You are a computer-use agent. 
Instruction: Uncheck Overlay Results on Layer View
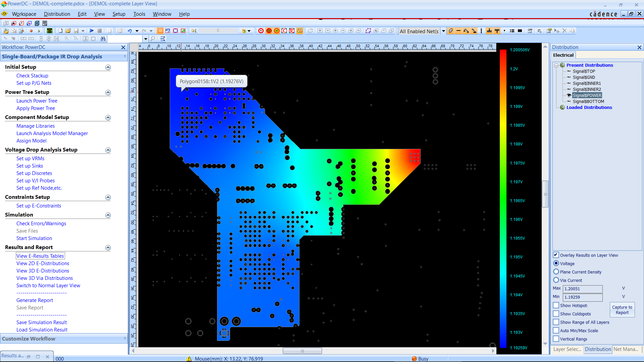pyautogui.click(x=556, y=255)
